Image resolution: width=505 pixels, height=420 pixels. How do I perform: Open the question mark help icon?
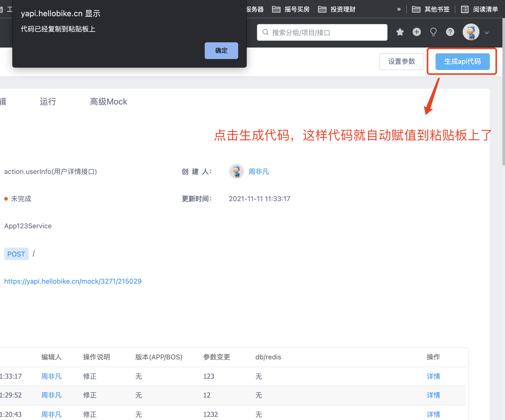point(450,32)
